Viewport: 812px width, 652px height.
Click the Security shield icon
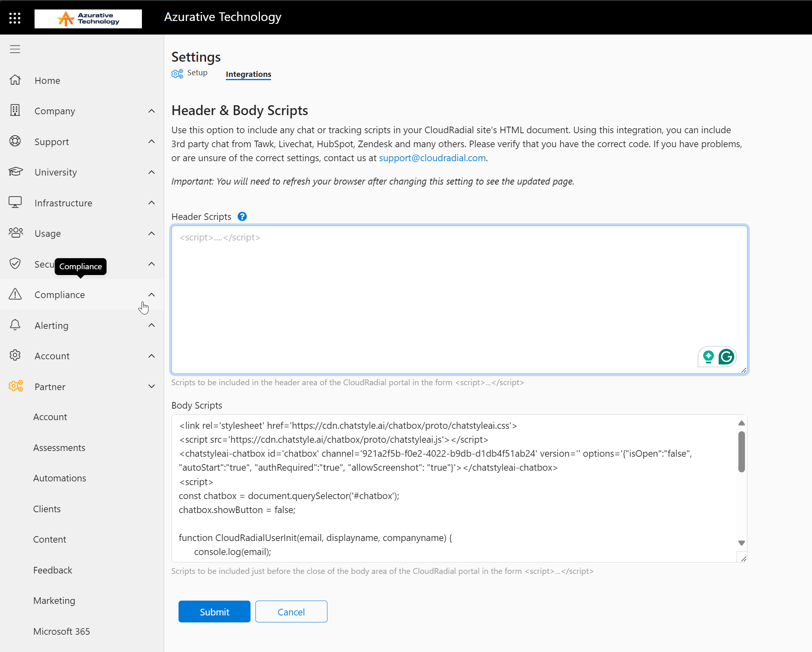pos(15,263)
